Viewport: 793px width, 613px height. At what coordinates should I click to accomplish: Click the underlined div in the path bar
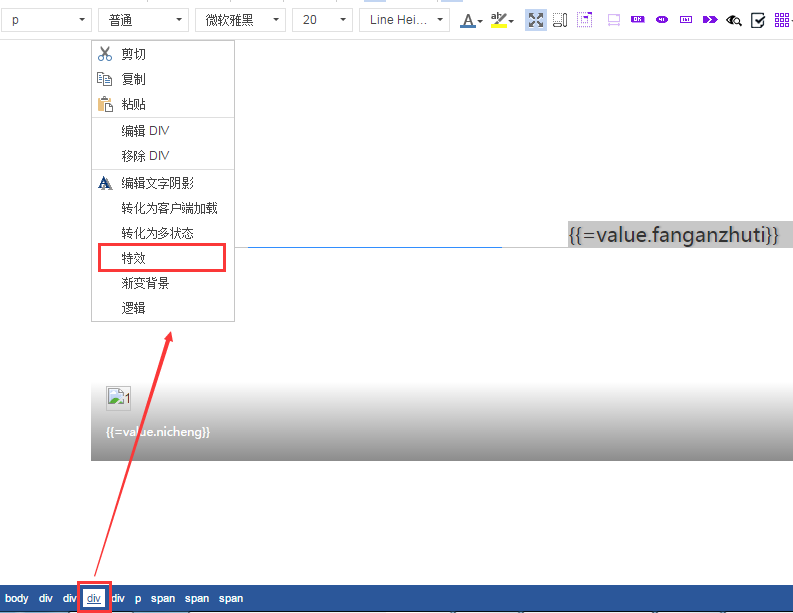pos(94,598)
